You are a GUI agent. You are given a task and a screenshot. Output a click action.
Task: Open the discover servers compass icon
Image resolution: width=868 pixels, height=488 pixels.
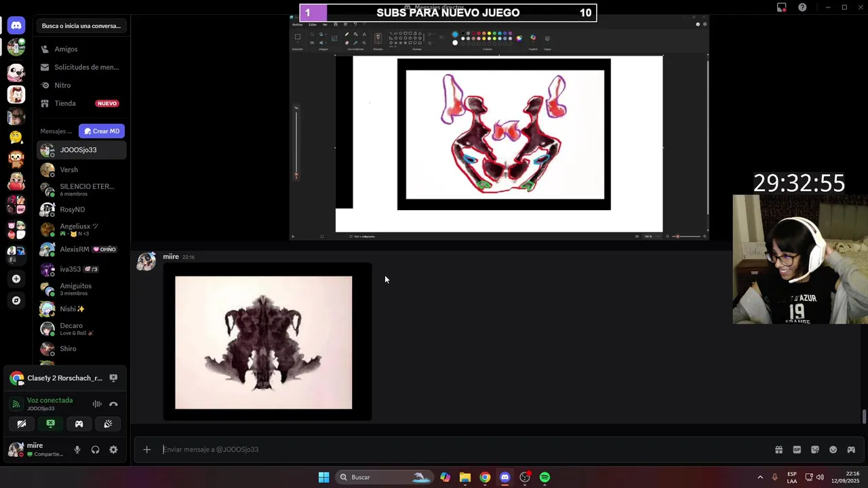(x=16, y=300)
